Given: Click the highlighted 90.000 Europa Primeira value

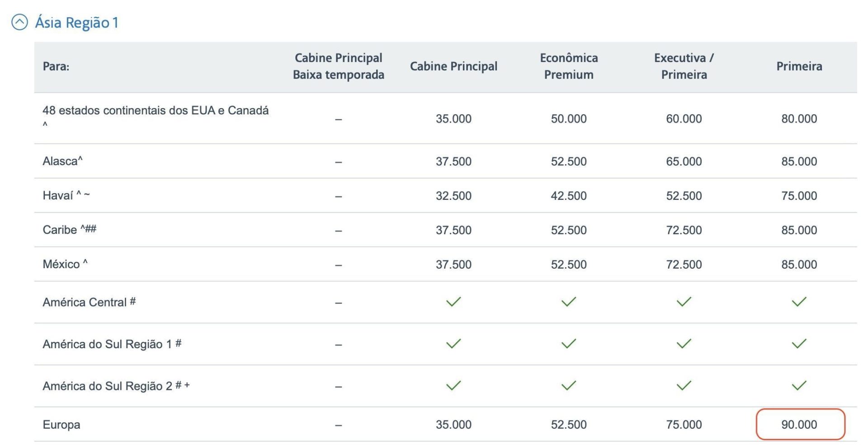Looking at the screenshot, I should 799,425.
